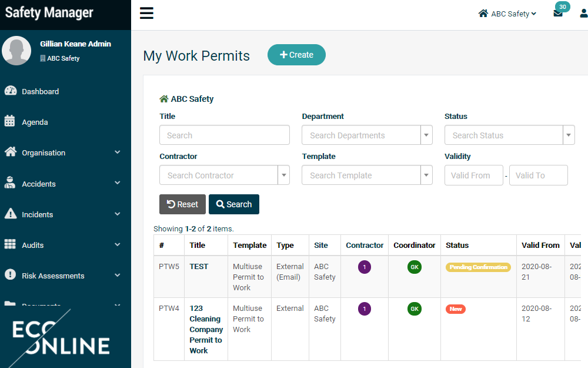Sort by the Type column header
Image resolution: width=588 pixels, height=368 pixels.
tap(285, 245)
